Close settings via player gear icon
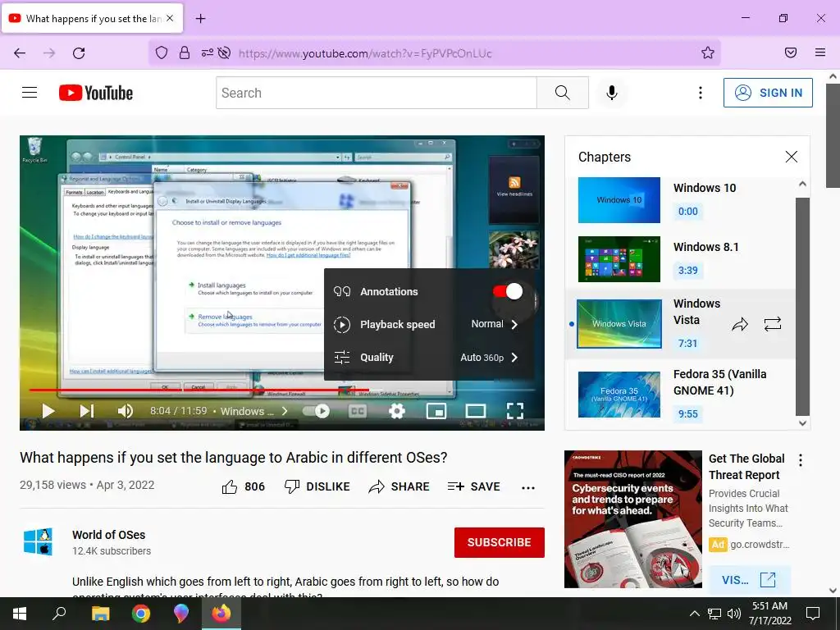The height and width of the screenshot is (630, 840). [397, 411]
